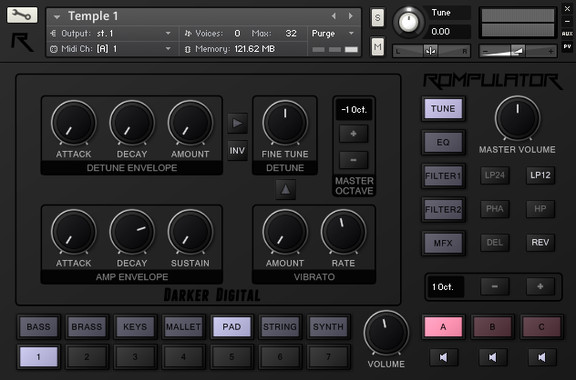Mute layer A with speaker icon
576x380 pixels.
click(443, 357)
